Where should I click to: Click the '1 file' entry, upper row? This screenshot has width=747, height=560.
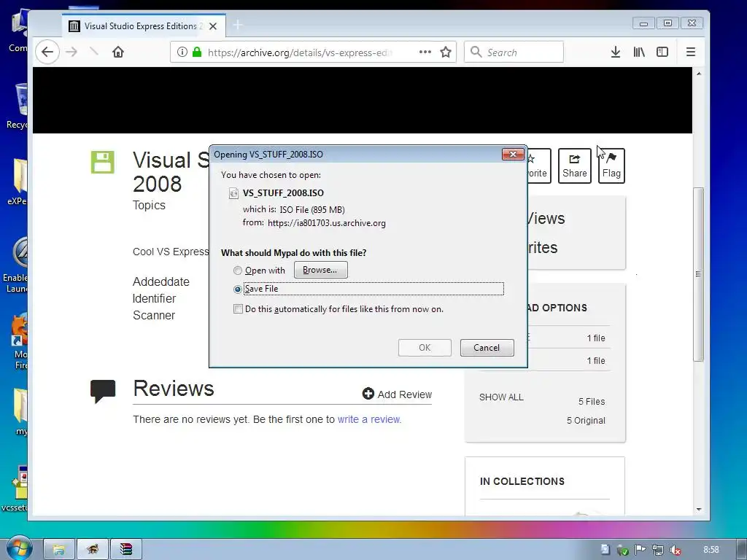[x=595, y=338]
